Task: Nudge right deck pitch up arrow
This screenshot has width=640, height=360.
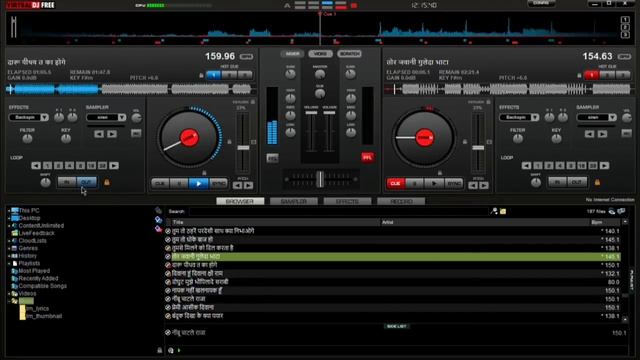Action: [484, 186]
